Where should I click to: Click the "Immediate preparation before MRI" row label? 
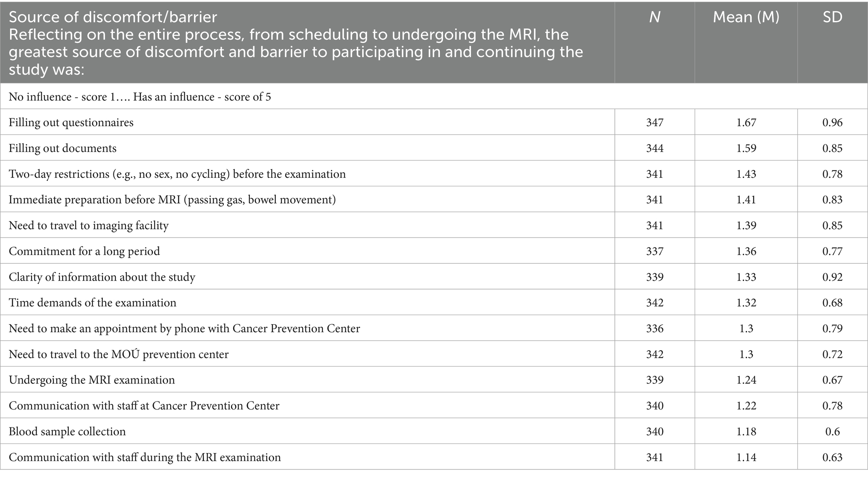click(172, 200)
